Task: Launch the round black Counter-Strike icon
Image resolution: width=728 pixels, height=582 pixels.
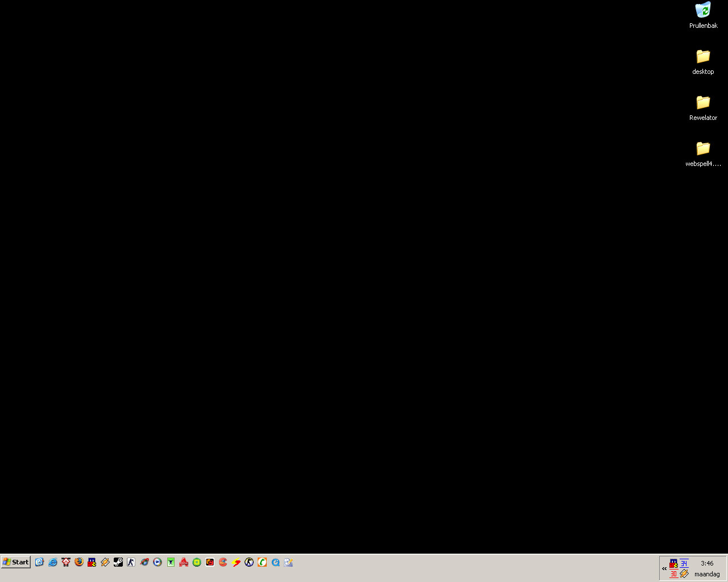Action: coord(249,562)
